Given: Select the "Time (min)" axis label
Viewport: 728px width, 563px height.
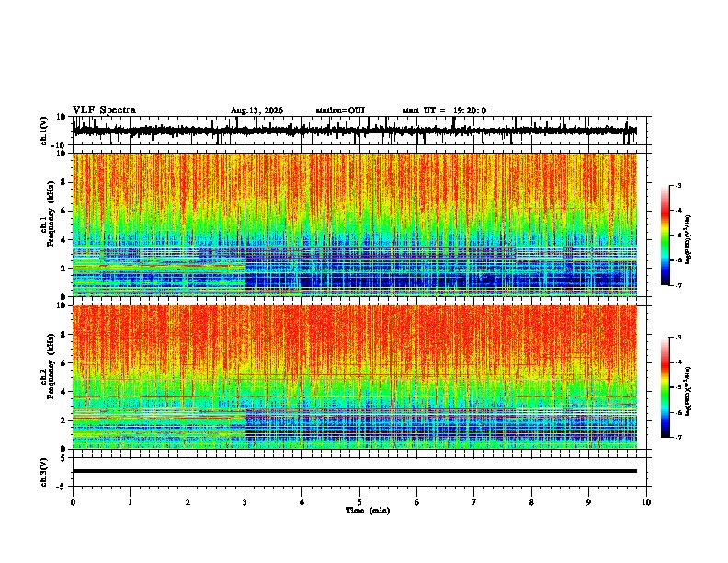Looking at the screenshot, I should [368, 511].
